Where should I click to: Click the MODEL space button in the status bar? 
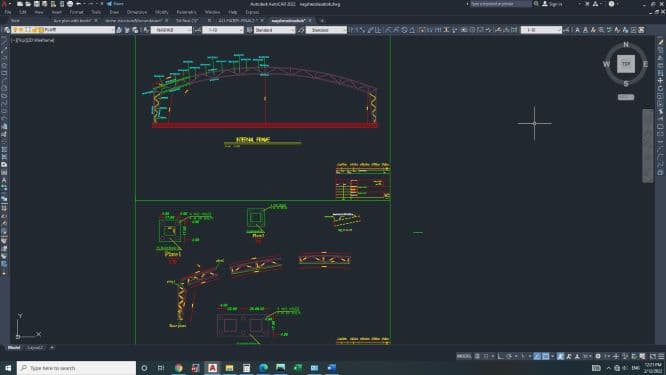[464, 356]
